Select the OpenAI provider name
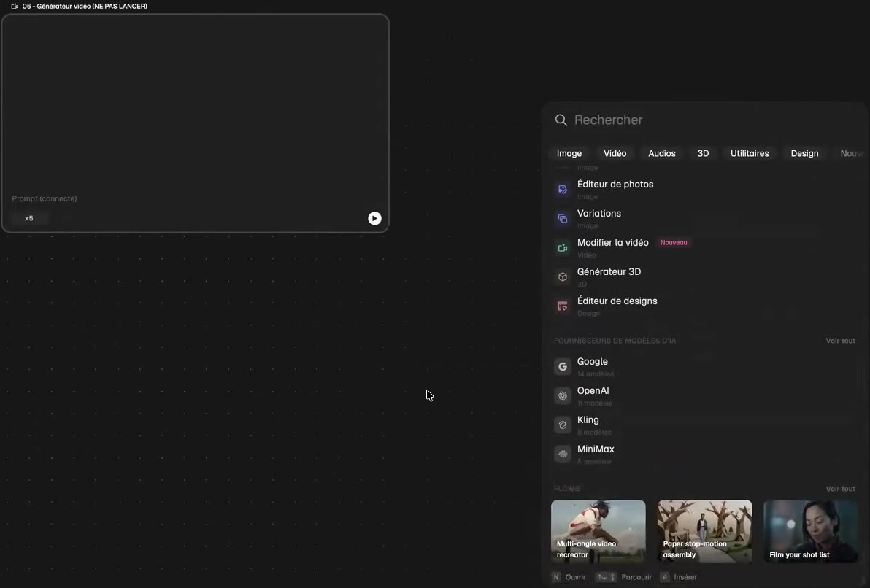This screenshot has width=870, height=588. (593, 391)
